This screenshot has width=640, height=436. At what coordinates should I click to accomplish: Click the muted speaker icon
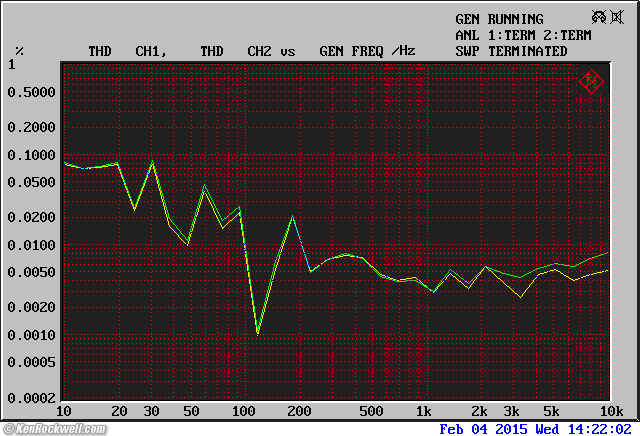[619, 18]
